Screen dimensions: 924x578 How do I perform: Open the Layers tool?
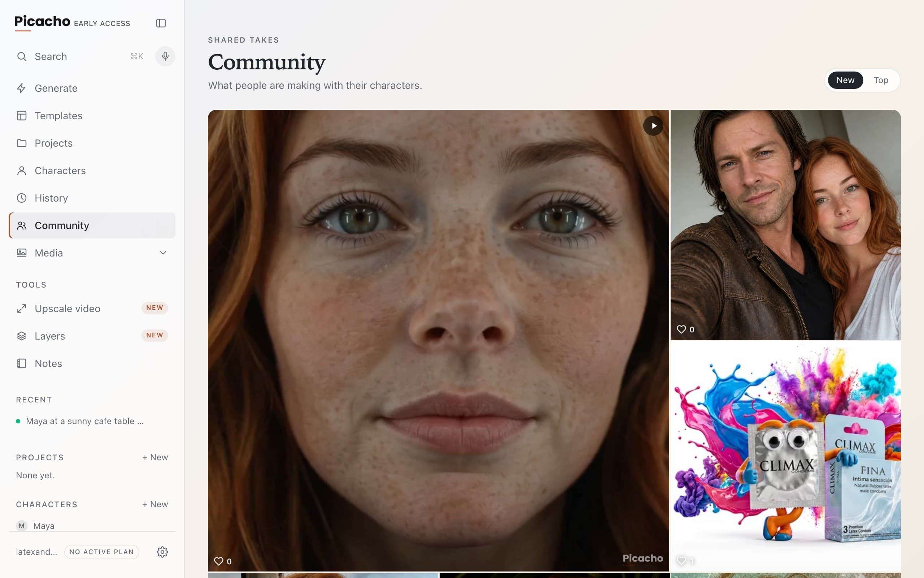92,336
